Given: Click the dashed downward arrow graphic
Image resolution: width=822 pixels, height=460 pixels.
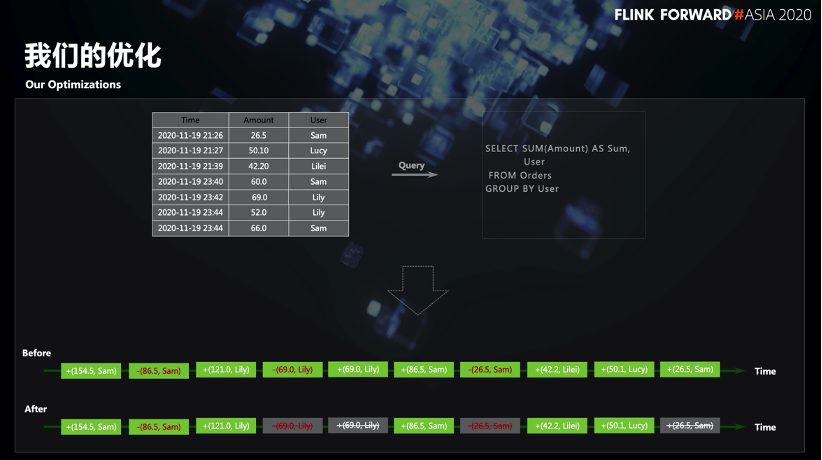Looking at the screenshot, I should pyautogui.click(x=418, y=290).
